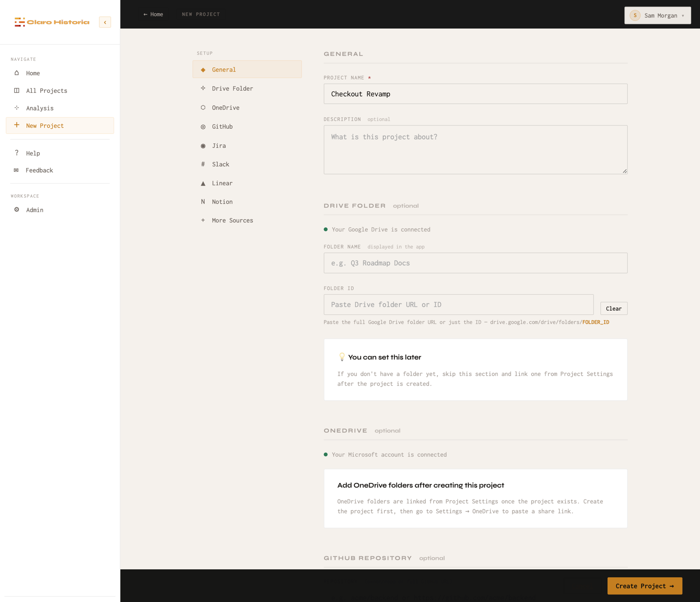Image resolution: width=700 pixels, height=602 pixels.
Task: Click the lightbulb tip icon
Action: tap(342, 357)
